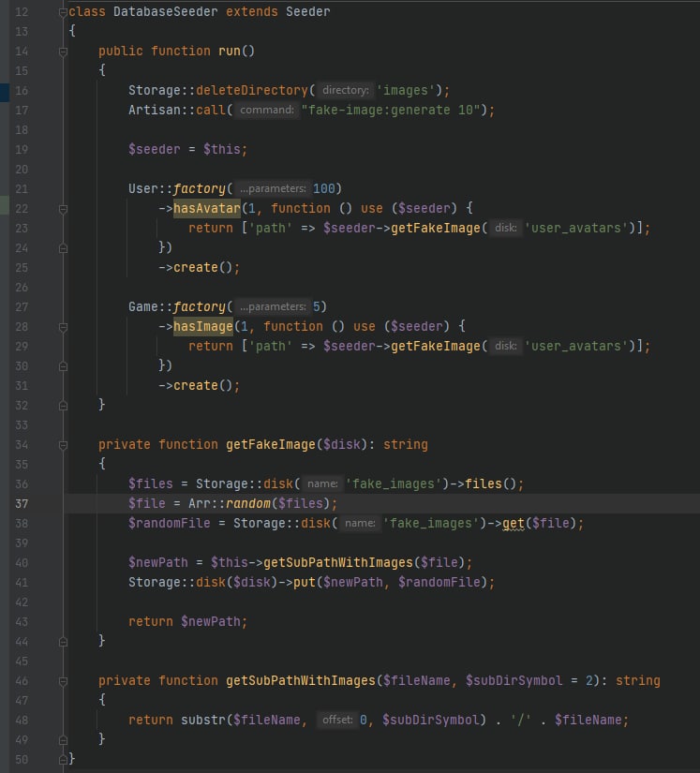Click the '...parameters:' hint before 100
Image resolution: width=700 pixels, height=773 pixels.
(273, 188)
